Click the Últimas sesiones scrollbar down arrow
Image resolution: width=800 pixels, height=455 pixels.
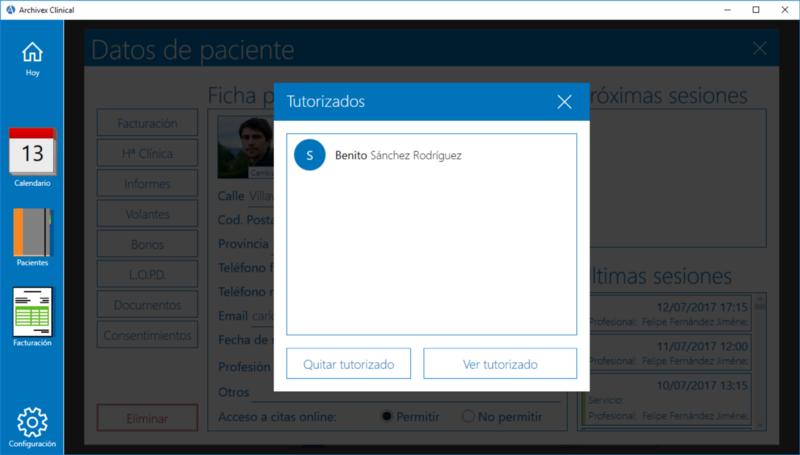(760, 424)
